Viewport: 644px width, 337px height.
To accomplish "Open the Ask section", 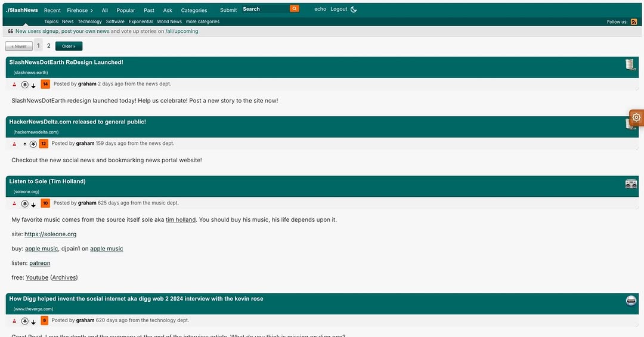I will pos(168,10).
